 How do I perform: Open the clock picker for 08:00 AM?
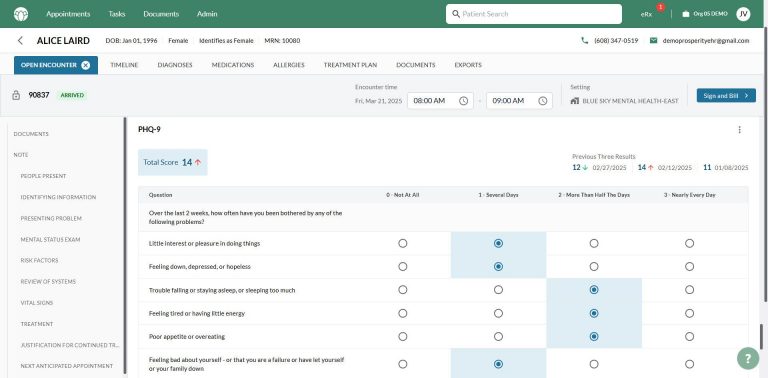coord(463,100)
